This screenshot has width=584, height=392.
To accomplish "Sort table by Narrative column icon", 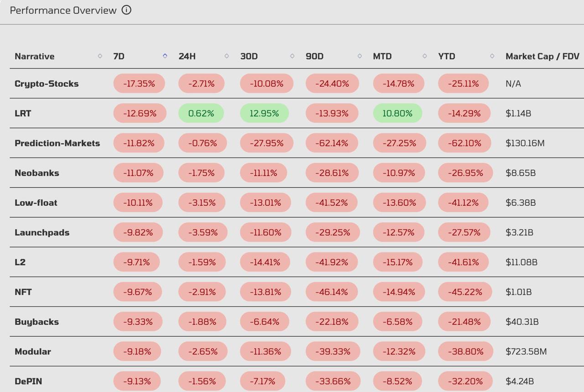I will 100,56.
